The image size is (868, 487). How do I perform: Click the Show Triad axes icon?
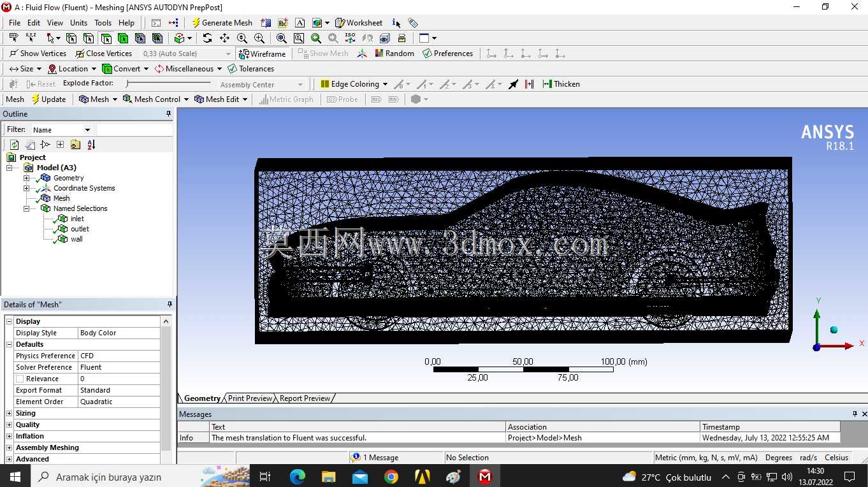point(362,54)
